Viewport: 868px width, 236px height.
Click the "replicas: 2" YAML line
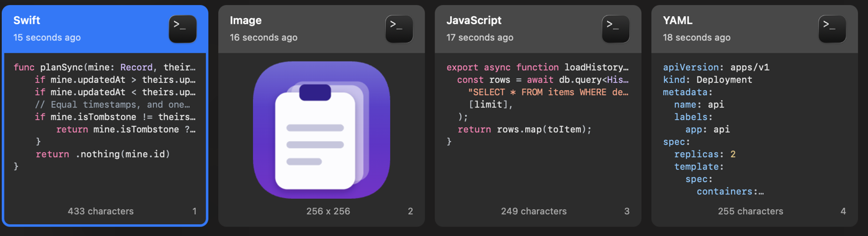point(705,154)
